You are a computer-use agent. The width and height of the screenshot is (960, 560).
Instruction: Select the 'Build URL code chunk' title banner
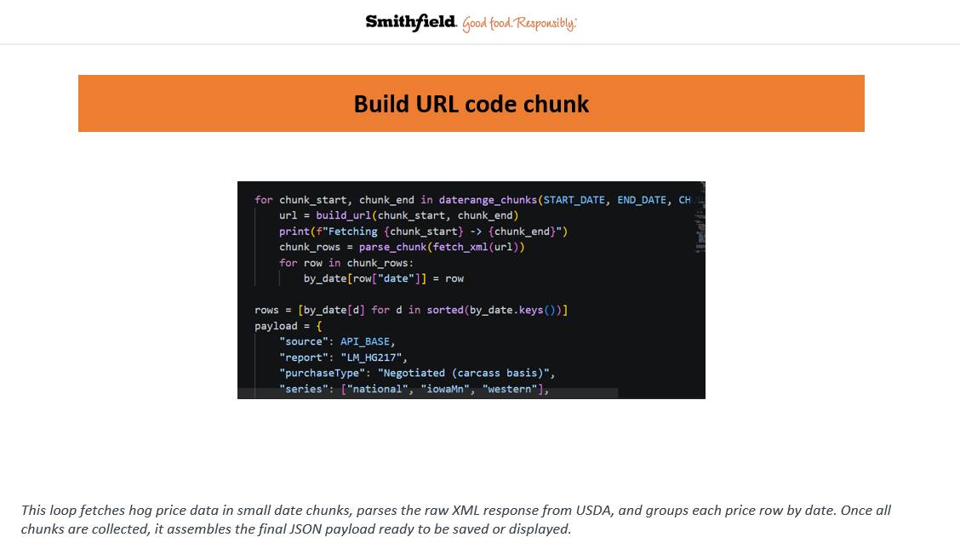[x=471, y=104]
